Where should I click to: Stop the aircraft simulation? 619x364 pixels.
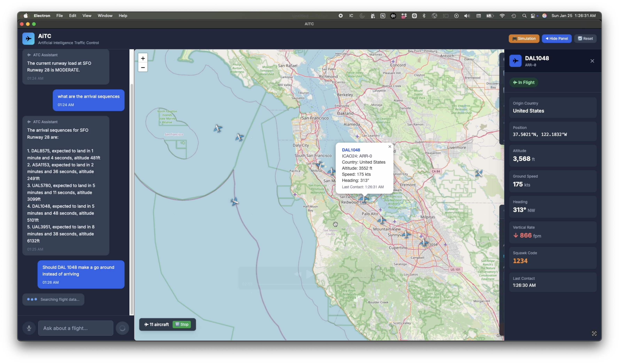click(182, 324)
